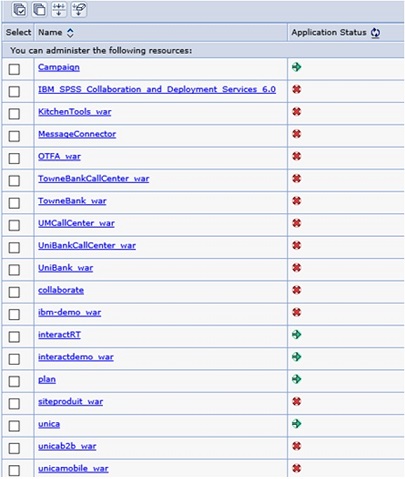Enable the checkbox for collaborate
405x479 pixels.
[x=14, y=292]
